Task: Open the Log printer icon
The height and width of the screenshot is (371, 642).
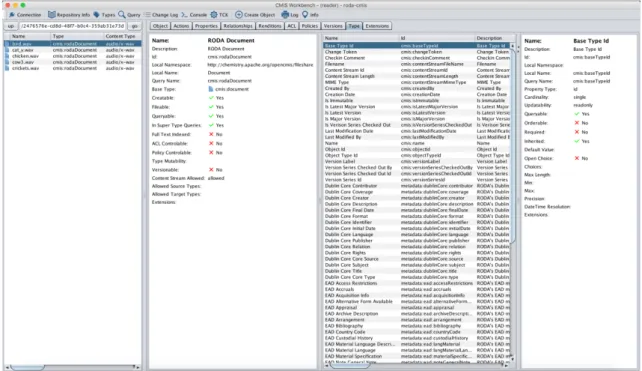Action: (x=285, y=15)
